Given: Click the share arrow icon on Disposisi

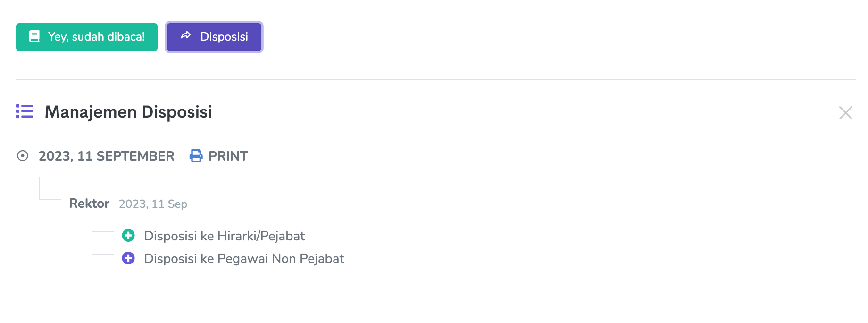Looking at the screenshot, I should coord(186,35).
